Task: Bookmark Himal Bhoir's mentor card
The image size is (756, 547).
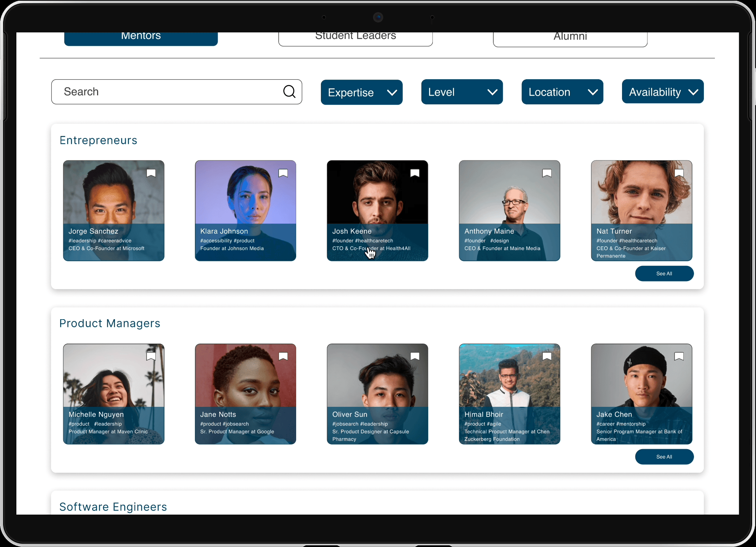Action: click(547, 357)
